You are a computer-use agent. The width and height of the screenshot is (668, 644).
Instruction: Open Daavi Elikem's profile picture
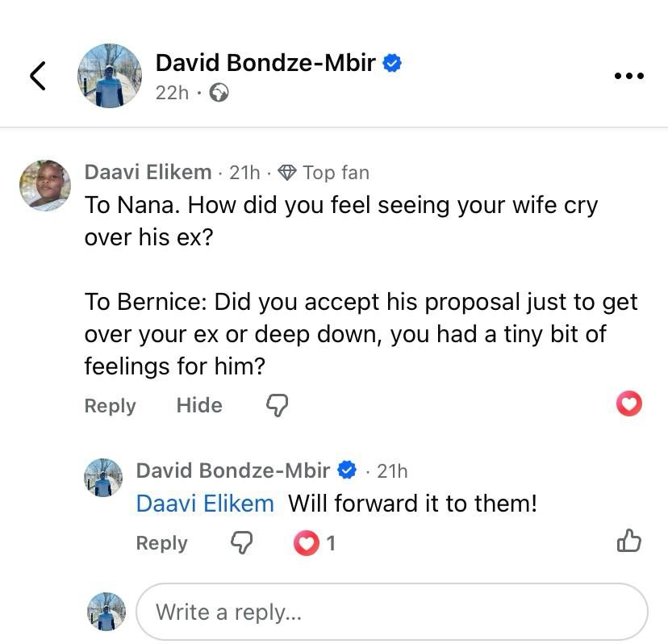[x=45, y=185]
